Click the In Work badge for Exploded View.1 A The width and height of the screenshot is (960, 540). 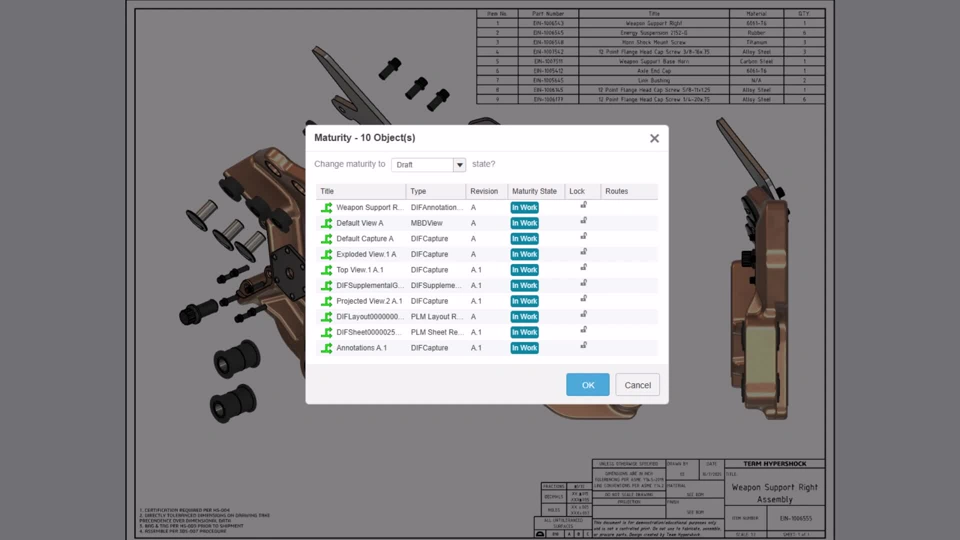(525, 254)
